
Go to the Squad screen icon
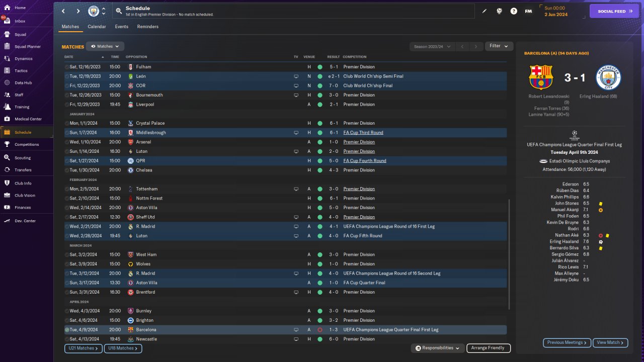click(7, 35)
